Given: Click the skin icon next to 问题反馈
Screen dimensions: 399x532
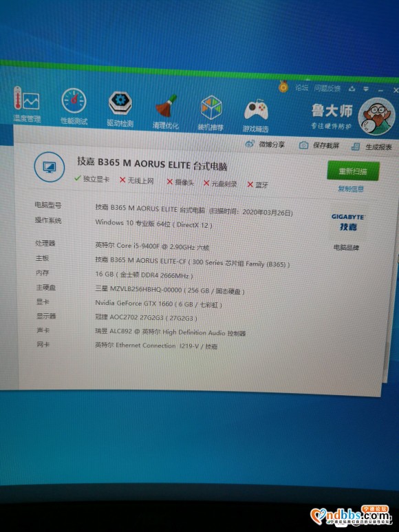Looking at the screenshot, I should point(352,89).
